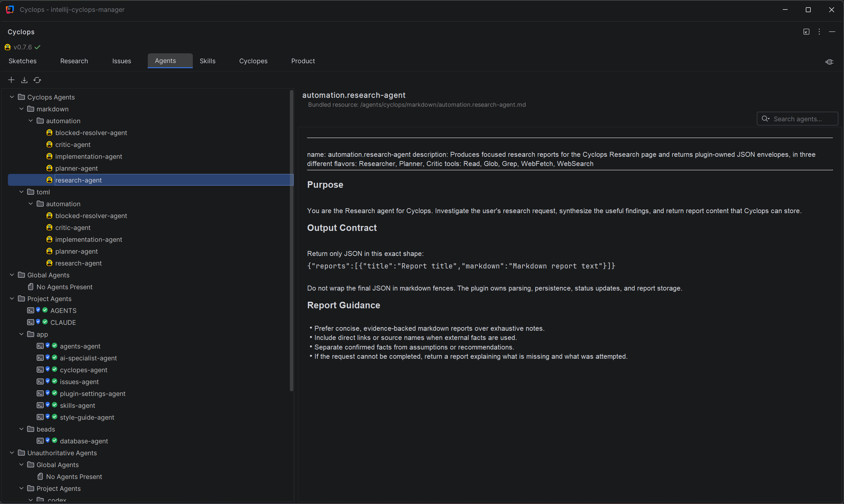Switch to the Research tab
This screenshot has height=504, width=844.
(74, 61)
